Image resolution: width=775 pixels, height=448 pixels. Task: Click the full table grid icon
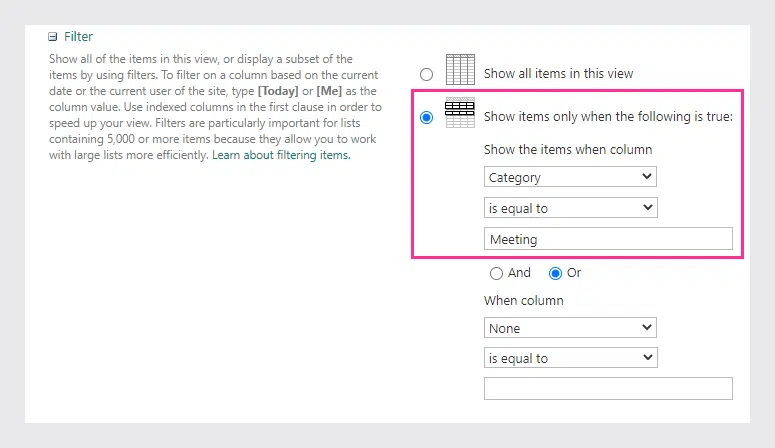460,70
